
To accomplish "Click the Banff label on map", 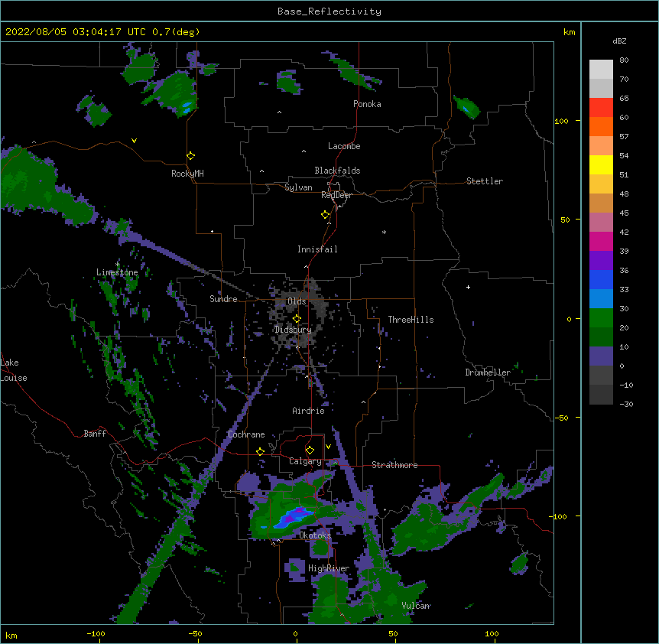I will 95,434.
